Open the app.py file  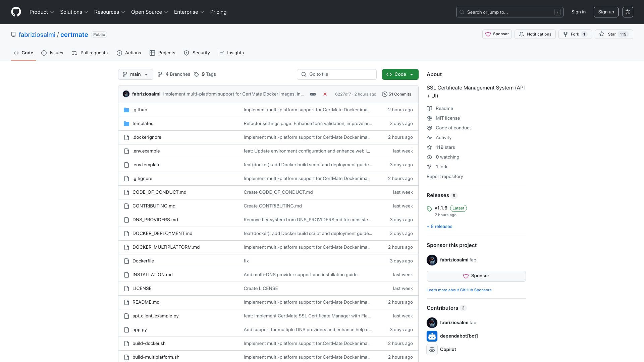(140, 330)
